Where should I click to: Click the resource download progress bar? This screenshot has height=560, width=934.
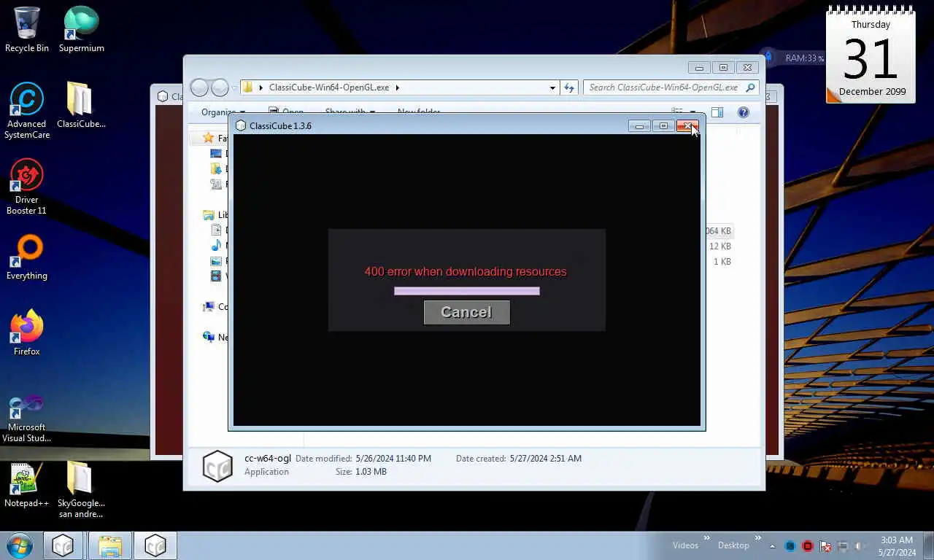click(467, 291)
